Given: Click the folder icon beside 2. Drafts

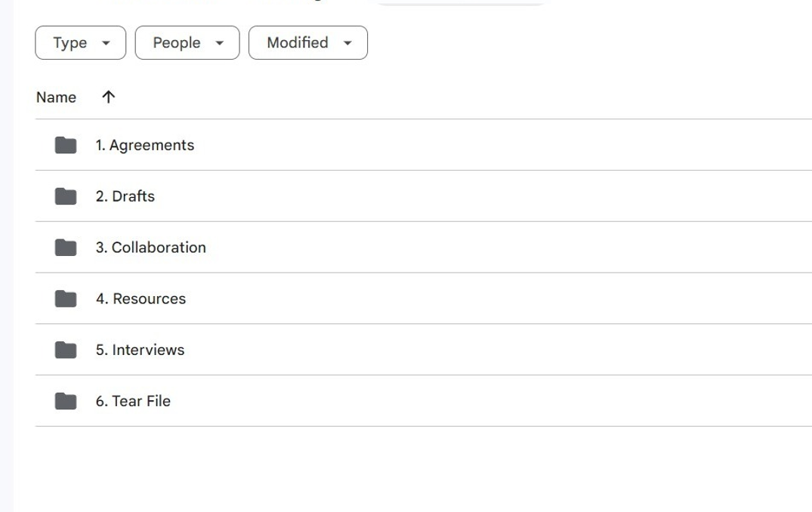Looking at the screenshot, I should click(66, 196).
